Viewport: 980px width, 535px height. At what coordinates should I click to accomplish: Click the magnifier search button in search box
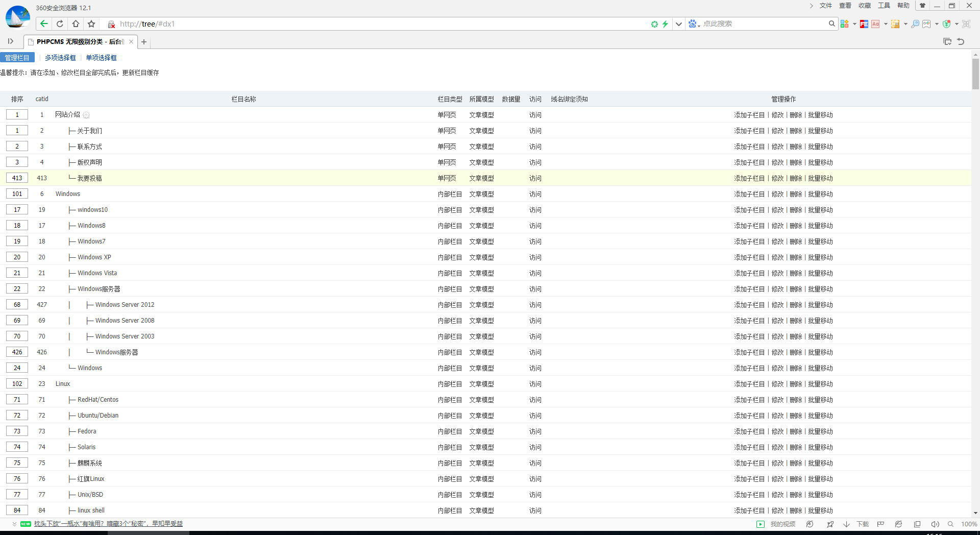[x=831, y=23]
